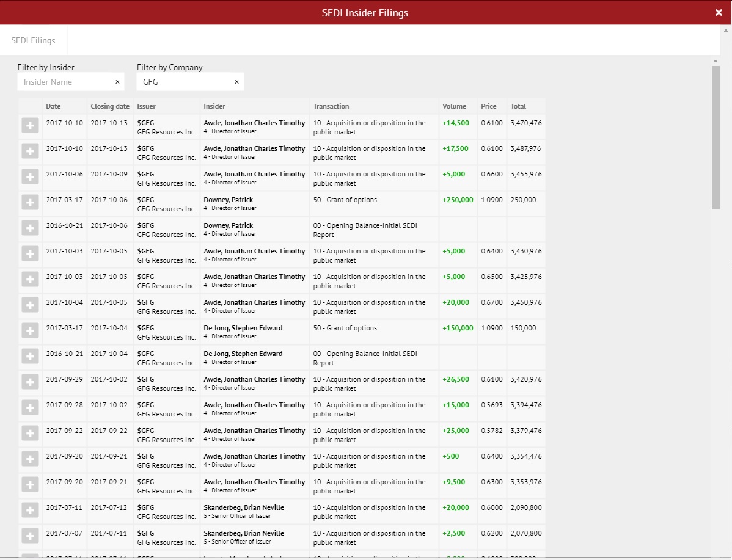
Task: Expand Downey, Patrick grant of options row
Action: pos(30,203)
